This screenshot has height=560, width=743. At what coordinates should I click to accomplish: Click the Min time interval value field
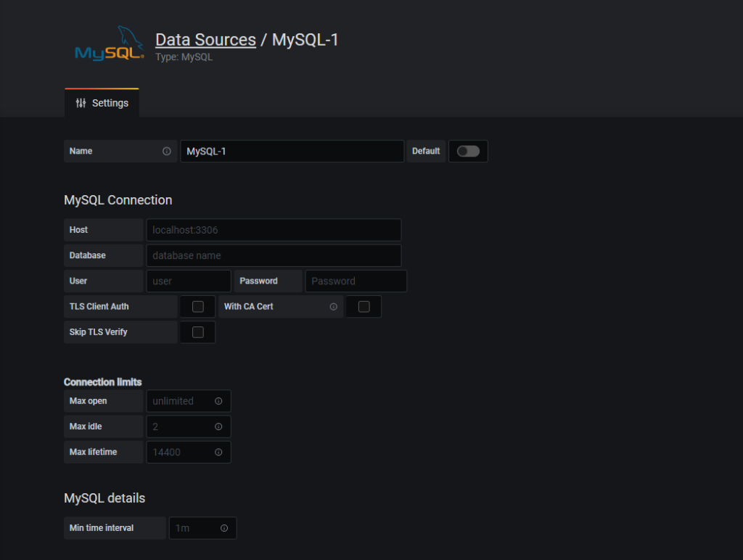pos(192,527)
